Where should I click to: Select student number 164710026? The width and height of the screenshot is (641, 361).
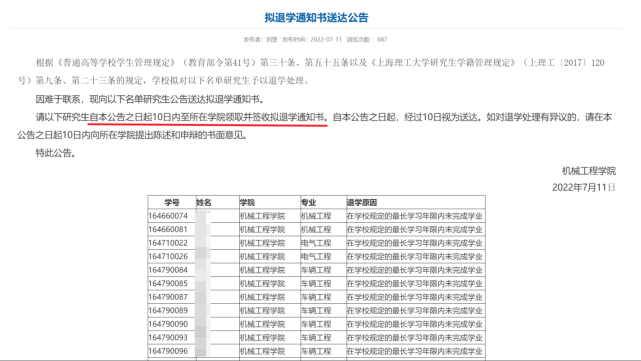coord(168,256)
